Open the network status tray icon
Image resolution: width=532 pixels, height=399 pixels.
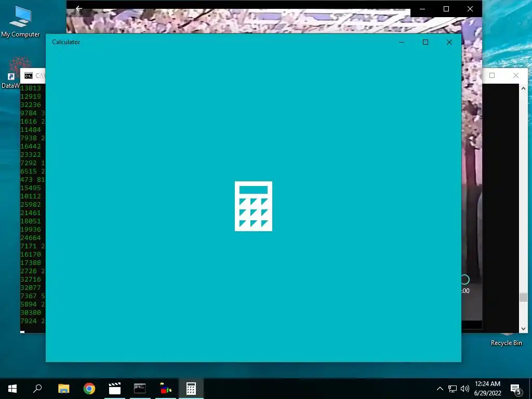click(x=453, y=389)
